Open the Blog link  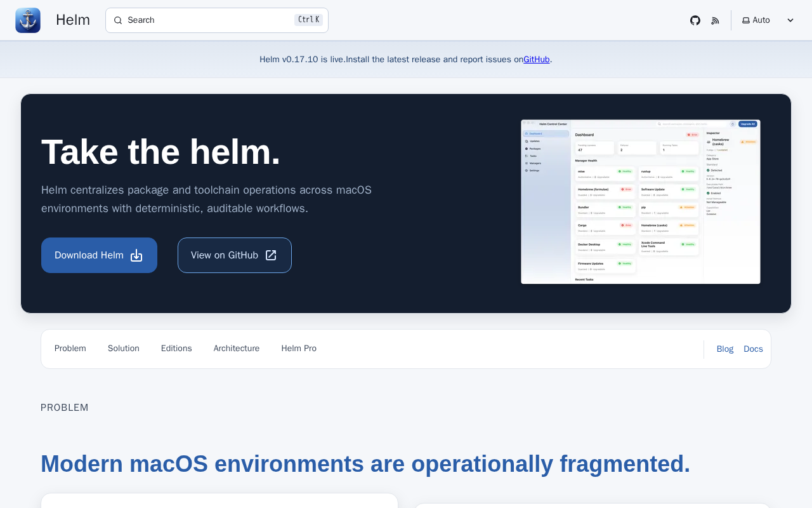(x=725, y=349)
